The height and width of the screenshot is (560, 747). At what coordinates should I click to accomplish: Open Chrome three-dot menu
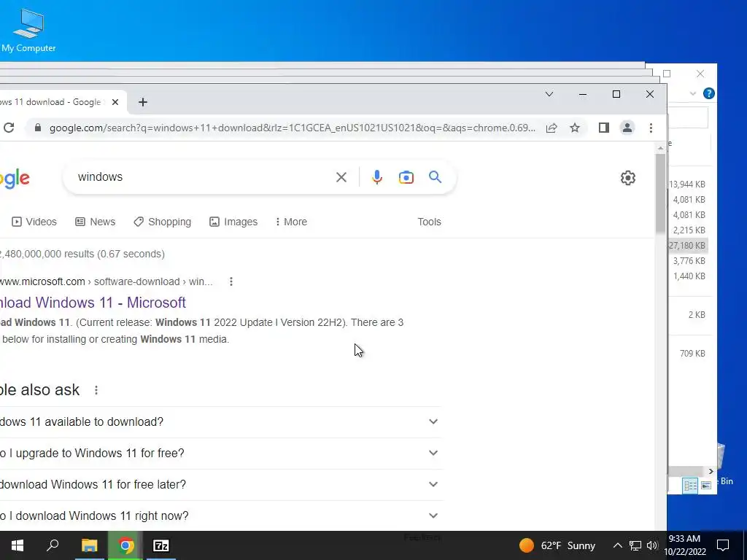[x=651, y=128]
